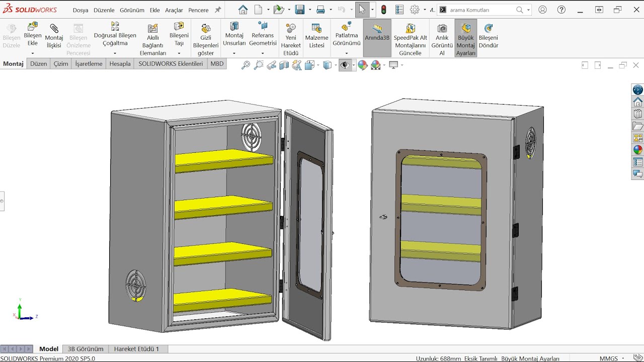The height and width of the screenshot is (362, 644).
Task: Click the Dynamic Annotation Views icon
Action: pyautogui.click(x=297, y=65)
